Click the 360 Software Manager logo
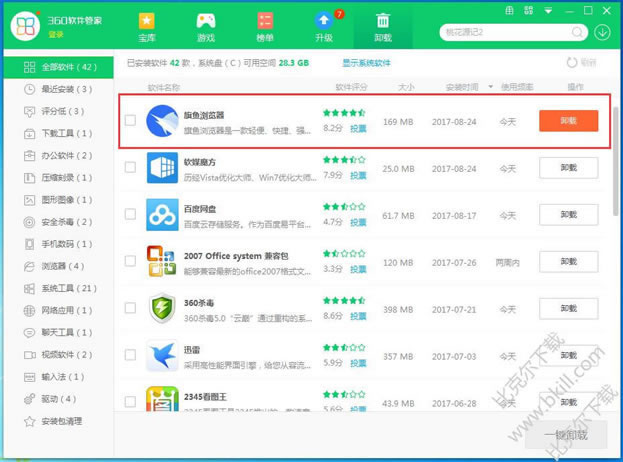The image size is (623, 462). pyautogui.click(x=25, y=29)
